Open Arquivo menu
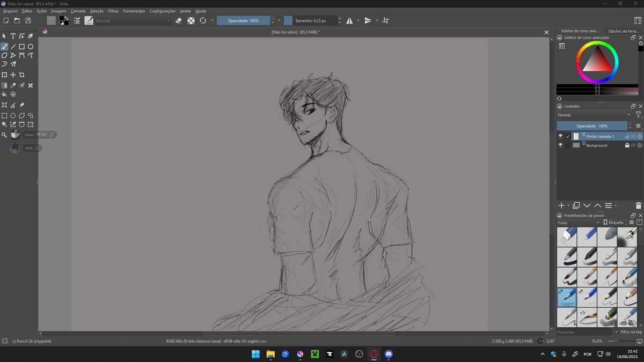Screen dimensions: 644x362 point(10,11)
